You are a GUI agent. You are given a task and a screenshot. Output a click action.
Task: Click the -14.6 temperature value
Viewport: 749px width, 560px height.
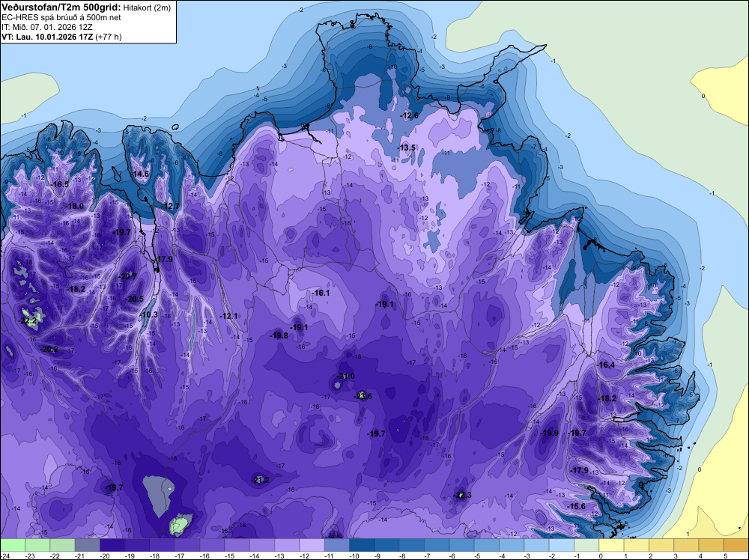(x=141, y=174)
